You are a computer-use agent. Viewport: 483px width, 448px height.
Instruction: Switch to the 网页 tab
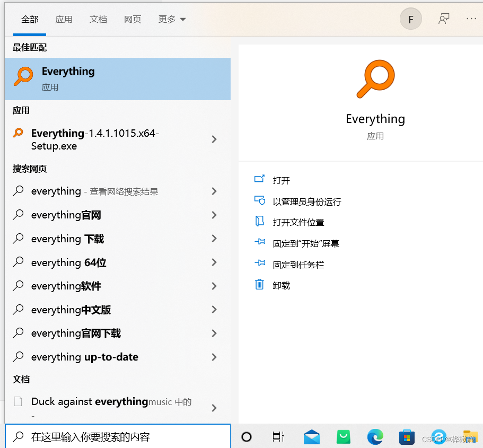coord(133,20)
